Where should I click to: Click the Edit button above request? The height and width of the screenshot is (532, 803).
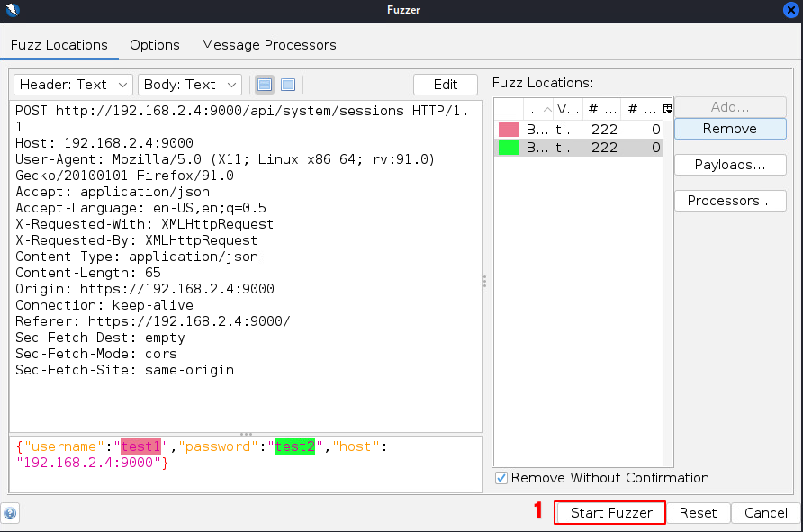(x=446, y=85)
